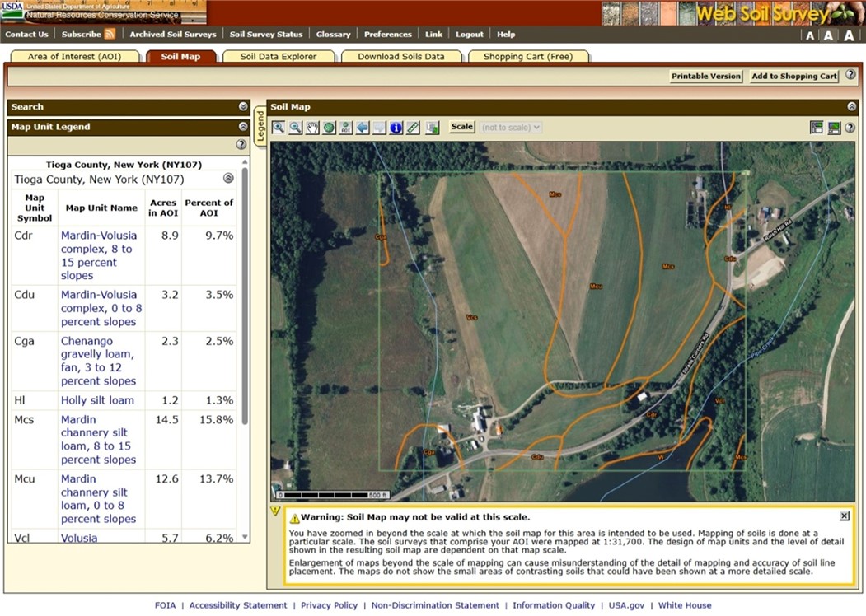Screen dimensions: 866x616
Task: Click the blue back arrow icon
Action: click(363, 128)
